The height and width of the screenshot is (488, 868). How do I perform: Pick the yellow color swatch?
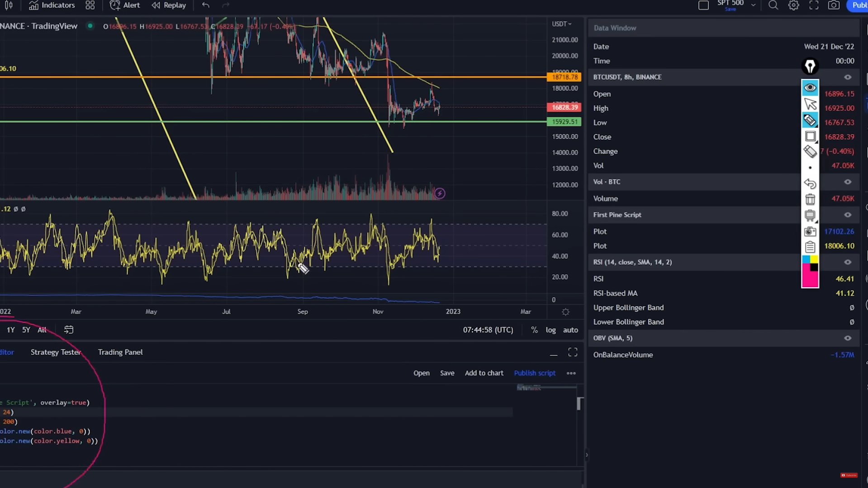[814, 259]
